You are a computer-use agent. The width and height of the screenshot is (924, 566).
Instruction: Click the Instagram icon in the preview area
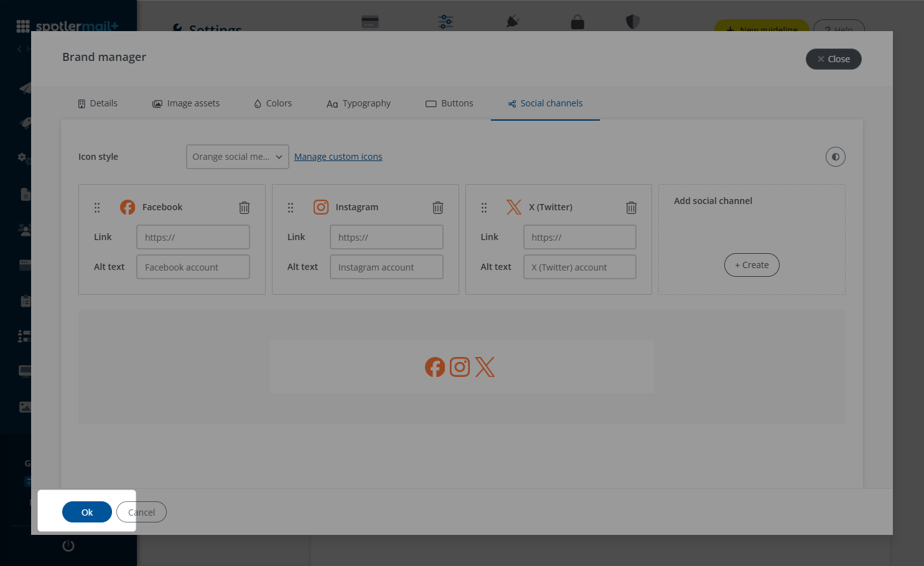pos(460,367)
